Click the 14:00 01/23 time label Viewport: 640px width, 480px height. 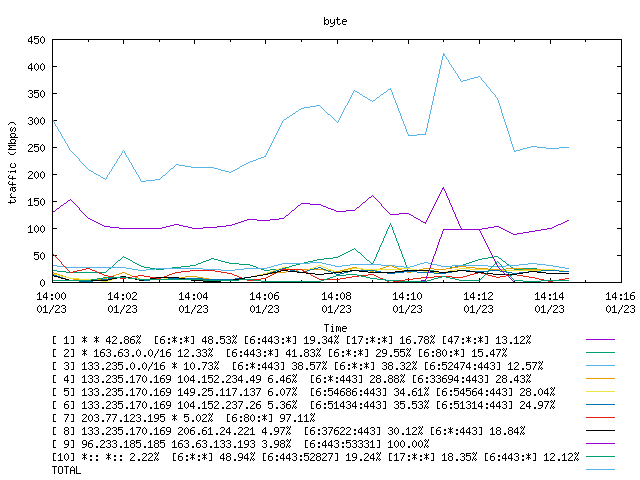point(51,302)
